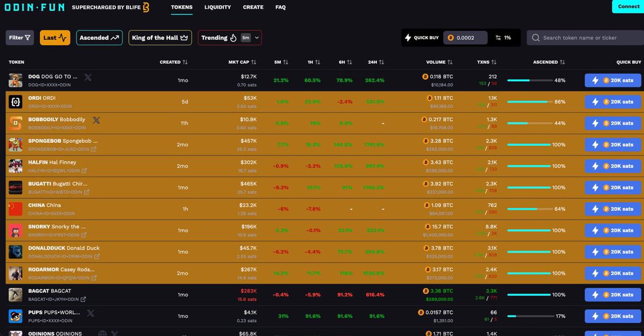Quick buy 20K sats of PUPS
This screenshot has height=336, width=644.
coord(612,317)
